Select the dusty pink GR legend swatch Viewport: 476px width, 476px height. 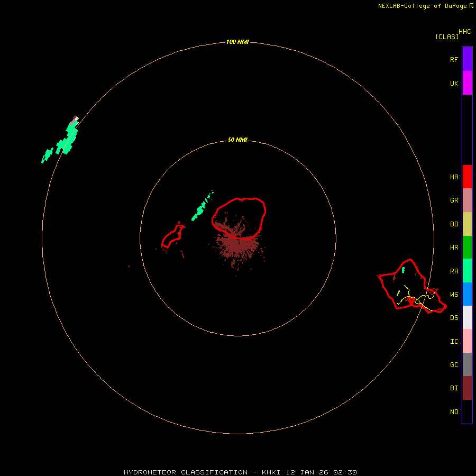click(x=467, y=200)
